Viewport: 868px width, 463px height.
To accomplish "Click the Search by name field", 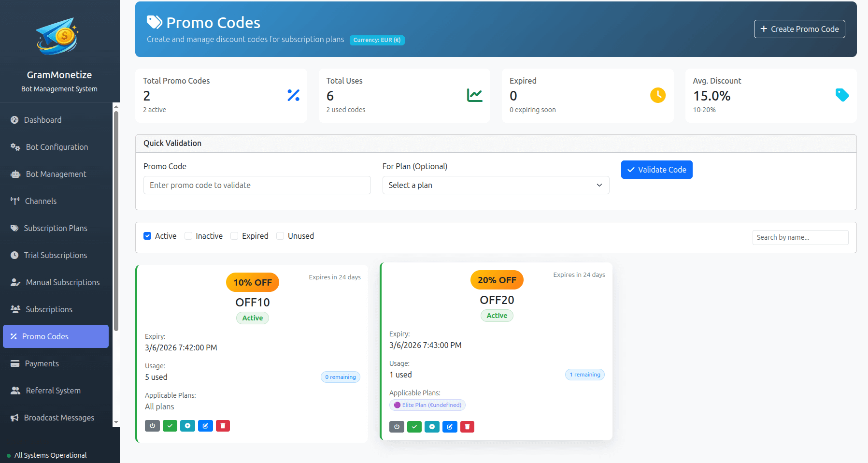I will coord(800,237).
